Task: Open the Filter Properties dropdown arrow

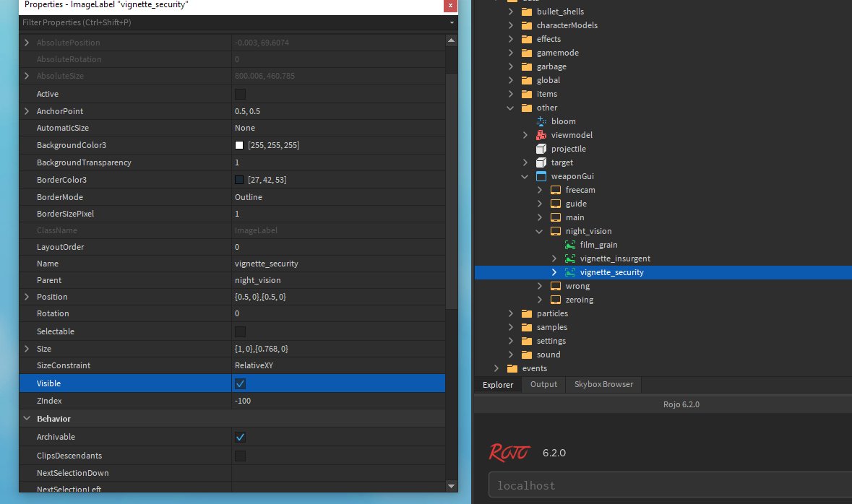Action: point(452,23)
